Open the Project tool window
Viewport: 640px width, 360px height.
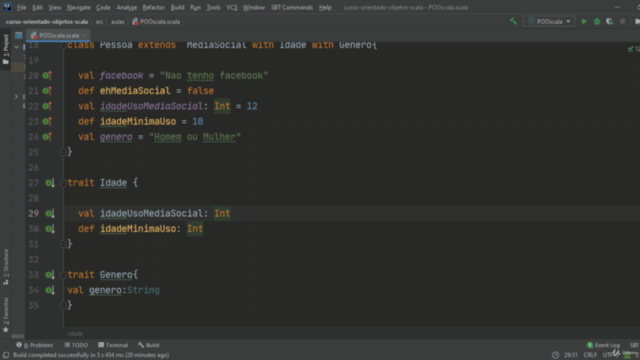[6, 49]
